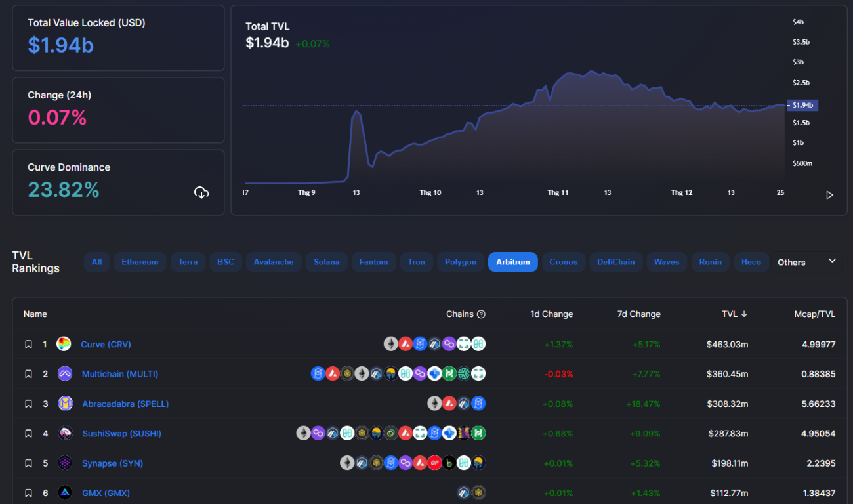The height and width of the screenshot is (504, 853).
Task: Click the Curve (CRV) logo icon
Action: (64, 344)
